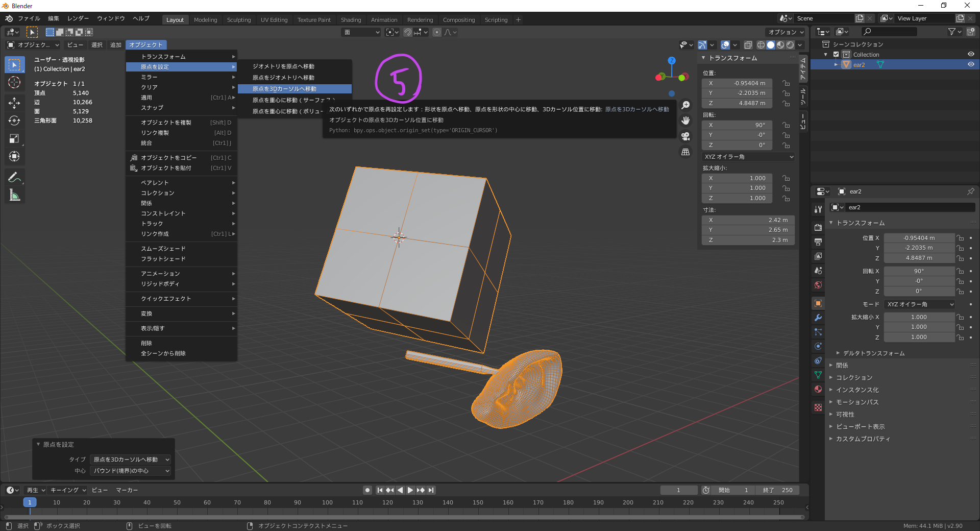Select the Move tool in left toolbar
This screenshot has height=531, width=980.
click(14, 103)
